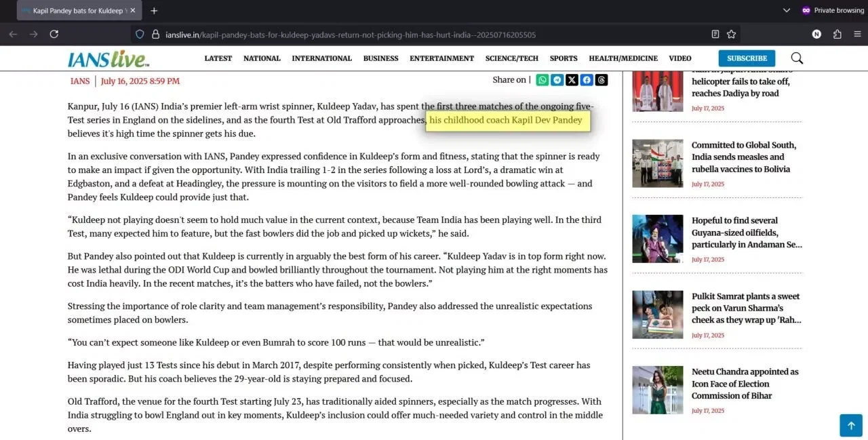Bookmark this page with the star icon
Image resolution: width=868 pixels, height=440 pixels.
(x=732, y=34)
